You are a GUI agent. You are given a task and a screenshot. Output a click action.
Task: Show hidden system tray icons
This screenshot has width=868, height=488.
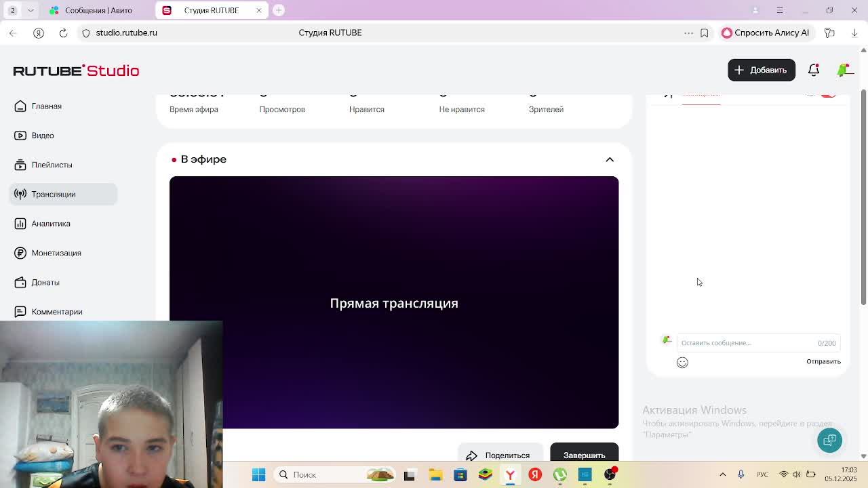pyautogui.click(x=723, y=474)
